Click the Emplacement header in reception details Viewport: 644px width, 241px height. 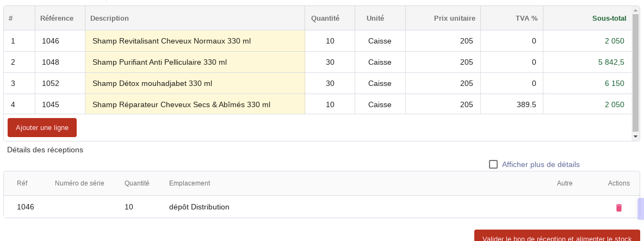point(189,183)
